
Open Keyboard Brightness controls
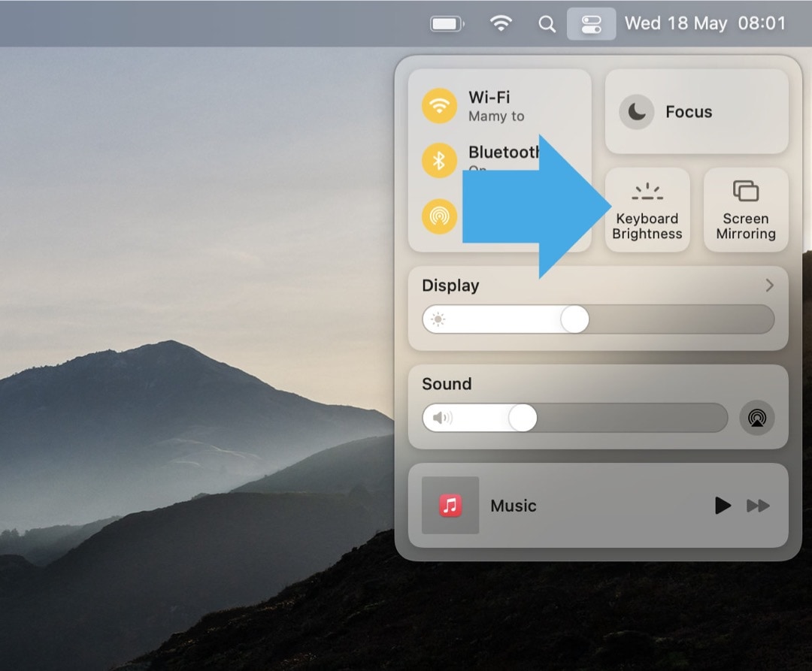[x=647, y=209]
